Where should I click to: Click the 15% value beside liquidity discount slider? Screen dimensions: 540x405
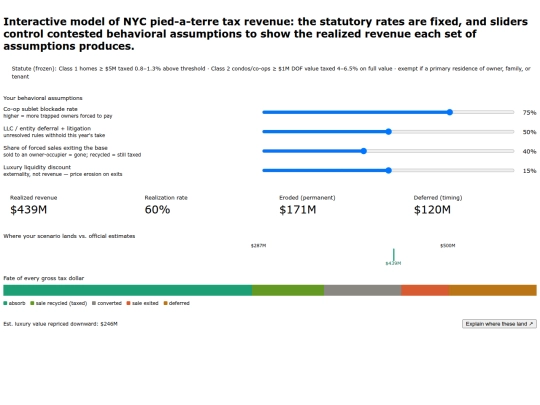529,171
